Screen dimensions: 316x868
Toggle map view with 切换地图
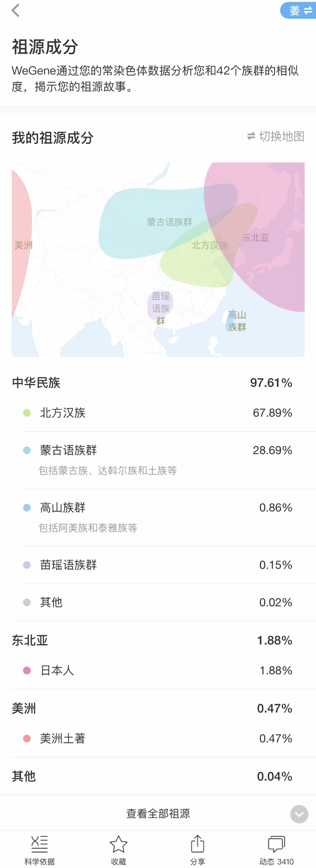pos(276,136)
